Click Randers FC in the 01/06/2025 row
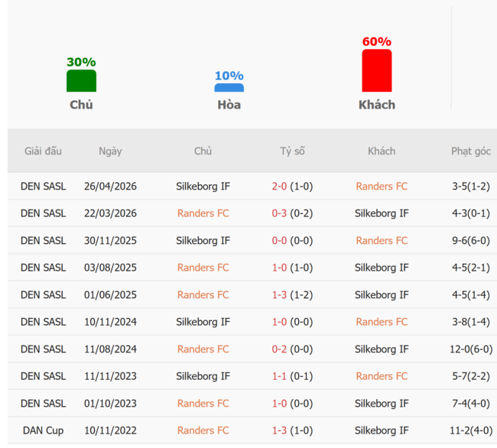The image size is (497, 448). (203, 295)
